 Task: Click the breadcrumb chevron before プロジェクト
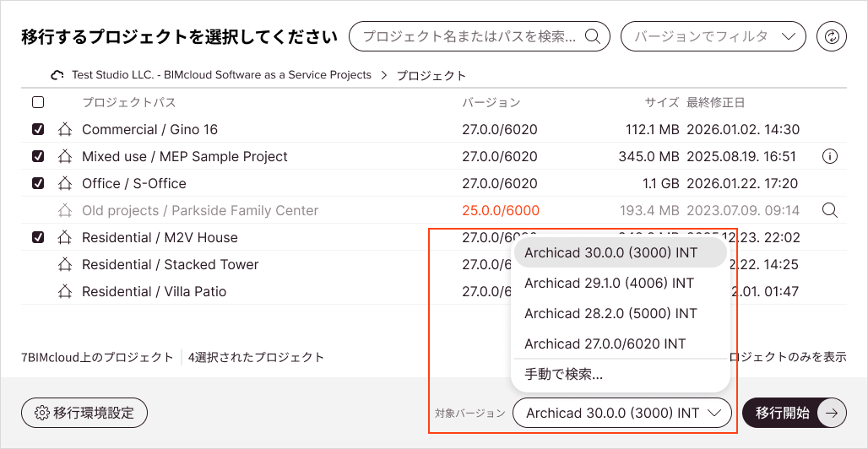[383, 75]
